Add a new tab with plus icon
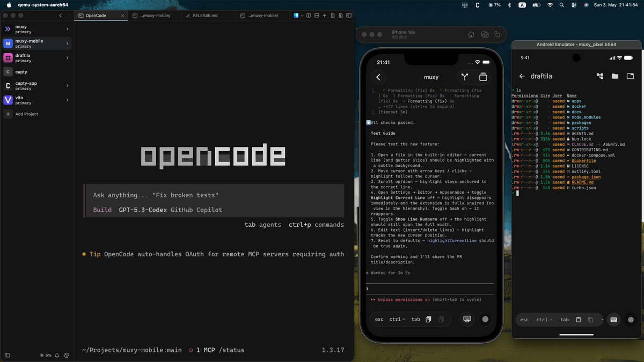Image resolution: width=644 pixels, height=362 pixels. tap(325, 16)
